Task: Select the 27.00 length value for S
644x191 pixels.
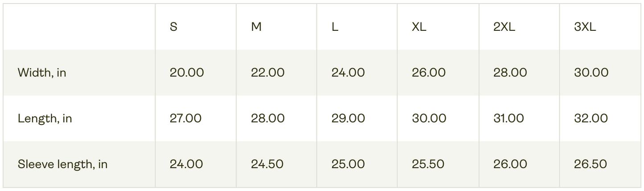Action: (x=185, y=118)
